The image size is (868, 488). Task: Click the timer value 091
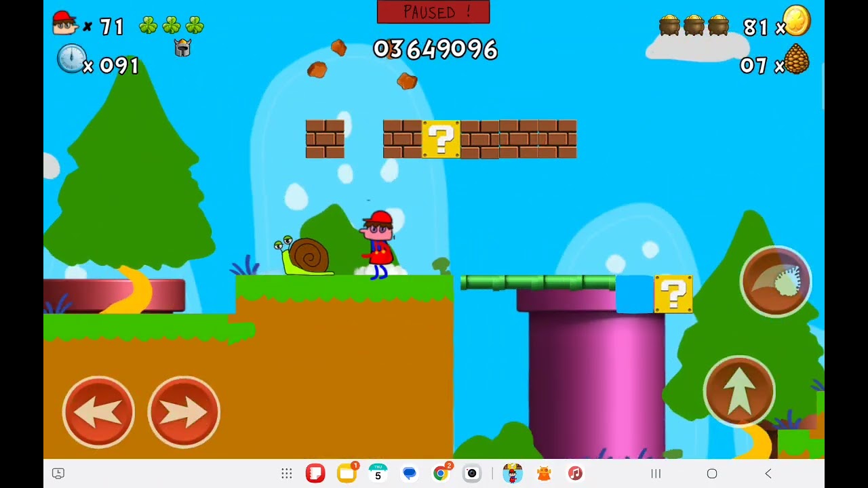[x=119, y=66]
